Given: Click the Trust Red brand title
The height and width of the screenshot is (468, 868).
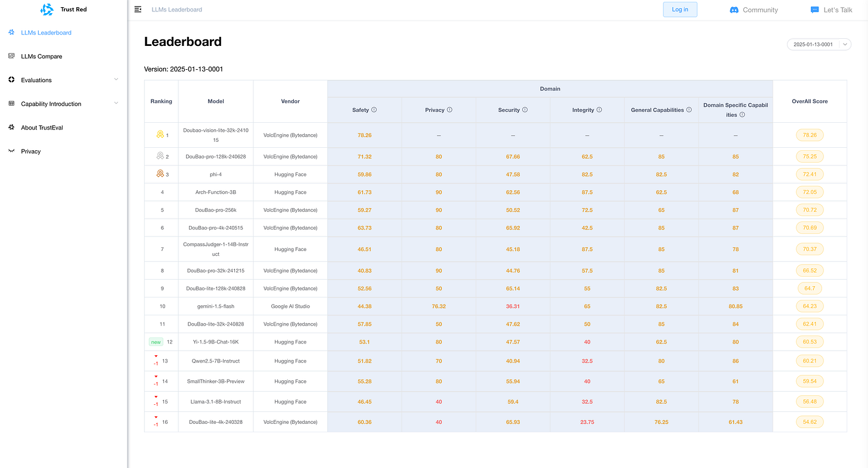Looking at the screenshot, I should click(74, 10).
